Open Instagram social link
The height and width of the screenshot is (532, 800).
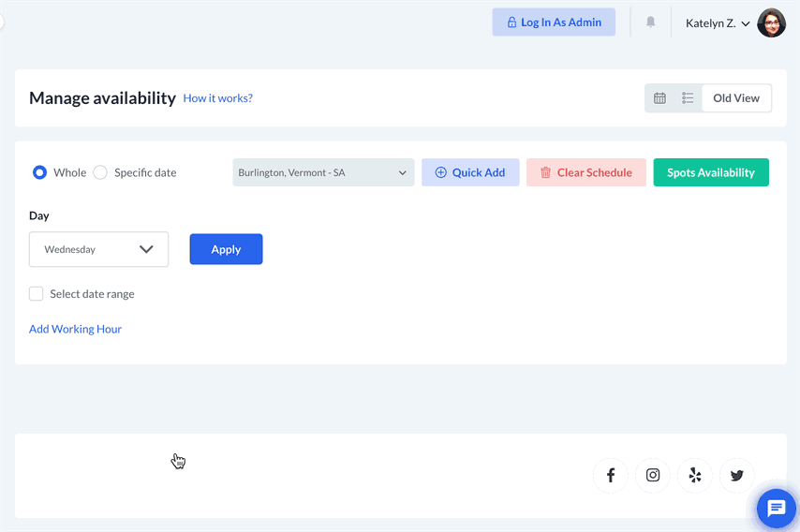[653, 476]
